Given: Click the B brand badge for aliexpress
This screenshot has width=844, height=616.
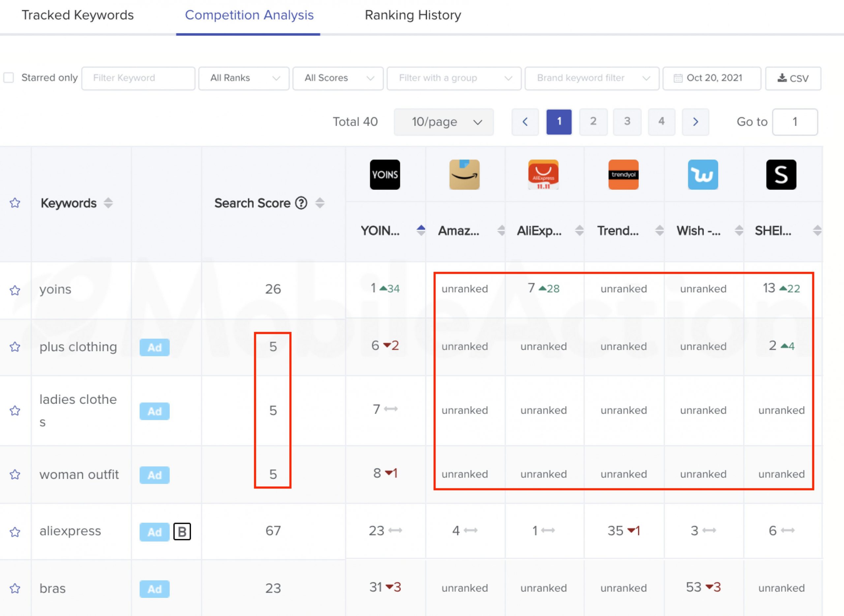Looking at the screenshot, I should tap(182, 532).
